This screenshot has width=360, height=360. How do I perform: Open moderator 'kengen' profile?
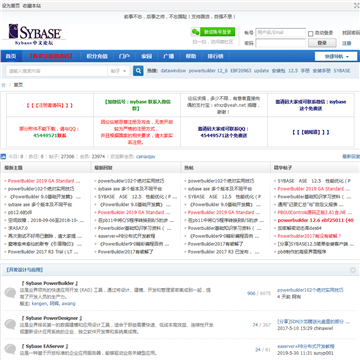pyautogui.click(x=39, y=304)
